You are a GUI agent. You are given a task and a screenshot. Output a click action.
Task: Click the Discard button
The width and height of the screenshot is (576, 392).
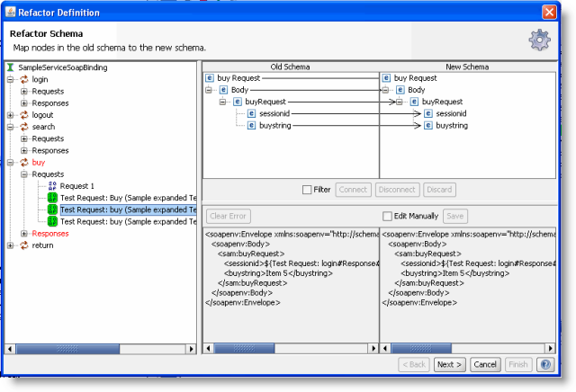click(x=439, y=190)
